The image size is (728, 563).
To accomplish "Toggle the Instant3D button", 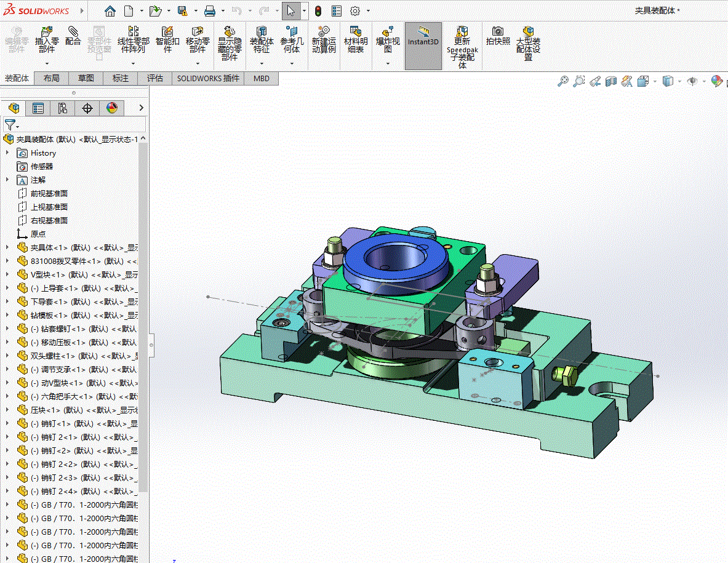I will [423, 46].
